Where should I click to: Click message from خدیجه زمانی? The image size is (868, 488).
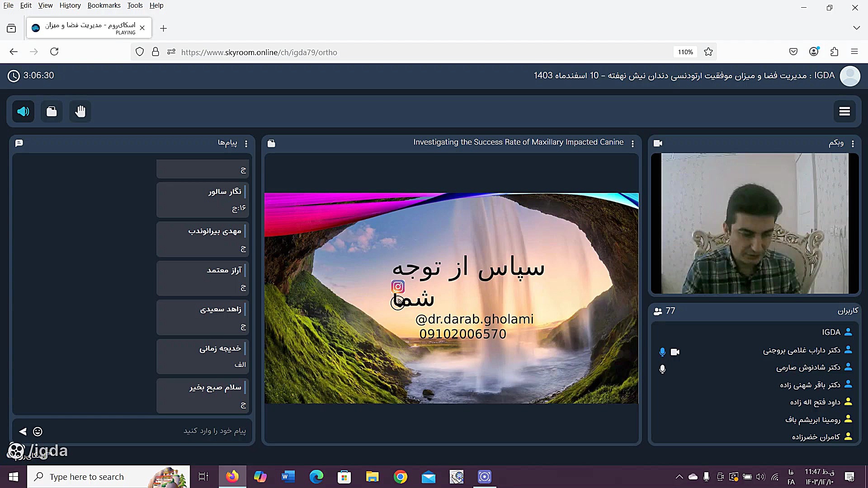click(x=203, y=357)
